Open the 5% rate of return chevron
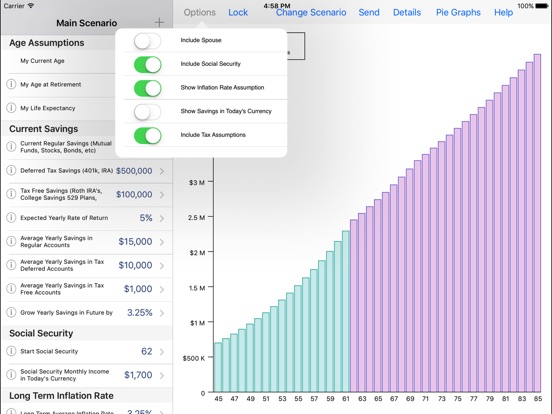Viewport: 552px width, 414px height. 162,218
